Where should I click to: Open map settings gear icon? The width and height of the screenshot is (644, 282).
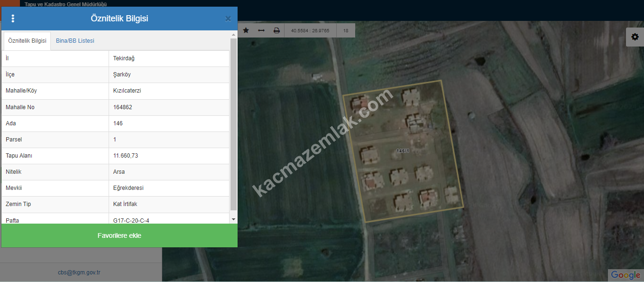pyautogui.click(x=635, y=37)
